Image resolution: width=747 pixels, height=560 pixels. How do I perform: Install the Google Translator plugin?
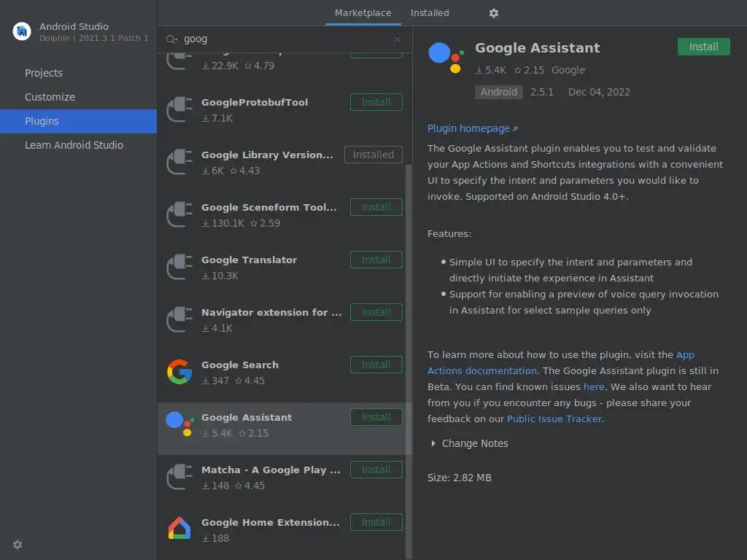[376, 260]
